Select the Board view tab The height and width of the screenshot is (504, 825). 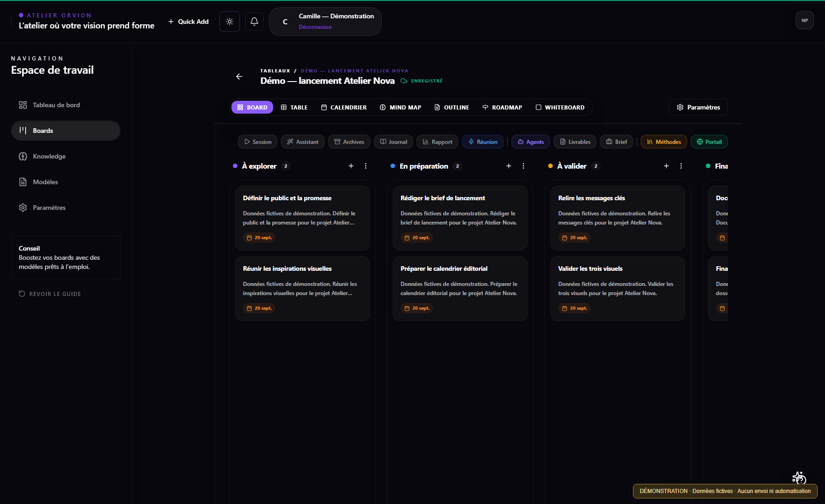pos(252,107)
